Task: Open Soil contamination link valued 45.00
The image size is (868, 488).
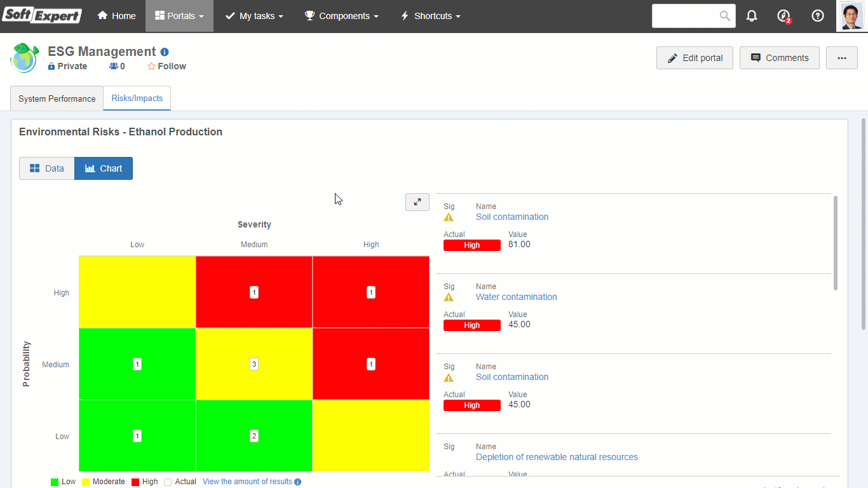Action: pyautogui.click(x=512, y=377)
